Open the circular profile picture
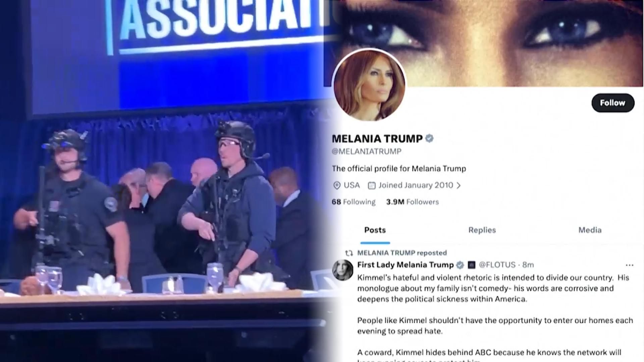This screenshot has width=644, height=362. coord(369,85)
